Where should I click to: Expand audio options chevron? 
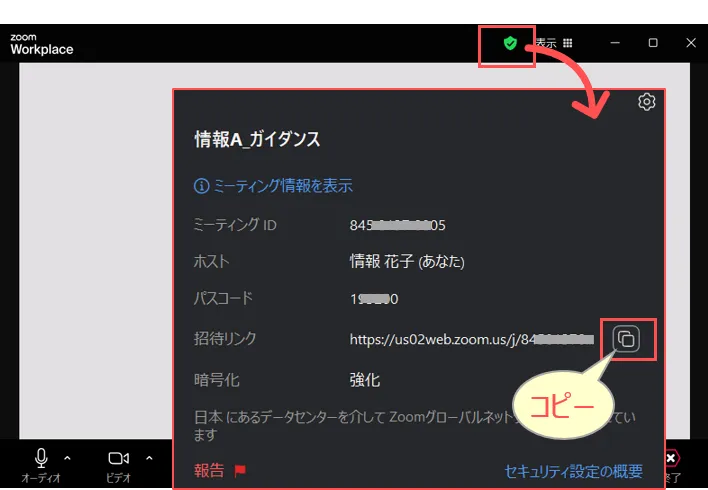point(67,458)
